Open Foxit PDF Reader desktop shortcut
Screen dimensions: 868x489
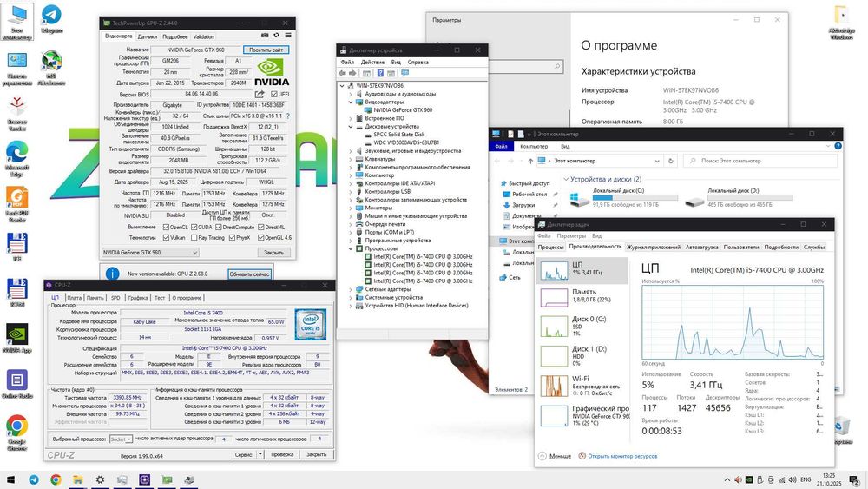[17, 204]
